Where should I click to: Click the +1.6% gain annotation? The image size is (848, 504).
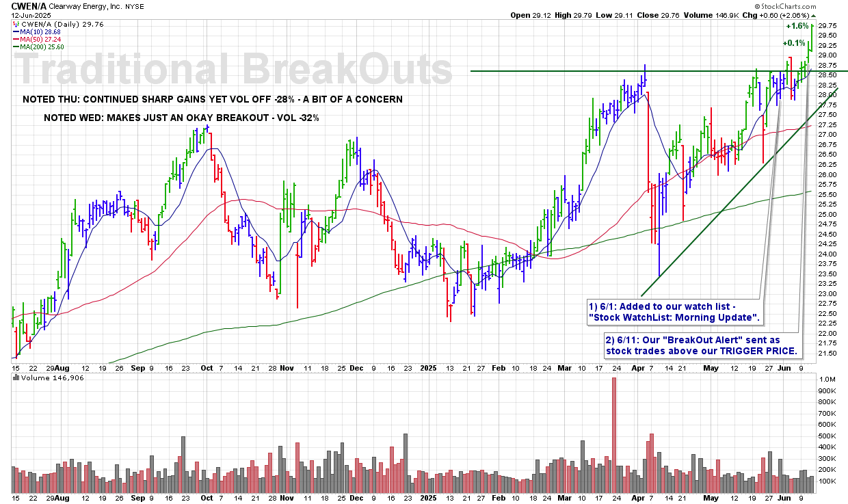pyautogui.click(x=795, y=26)
